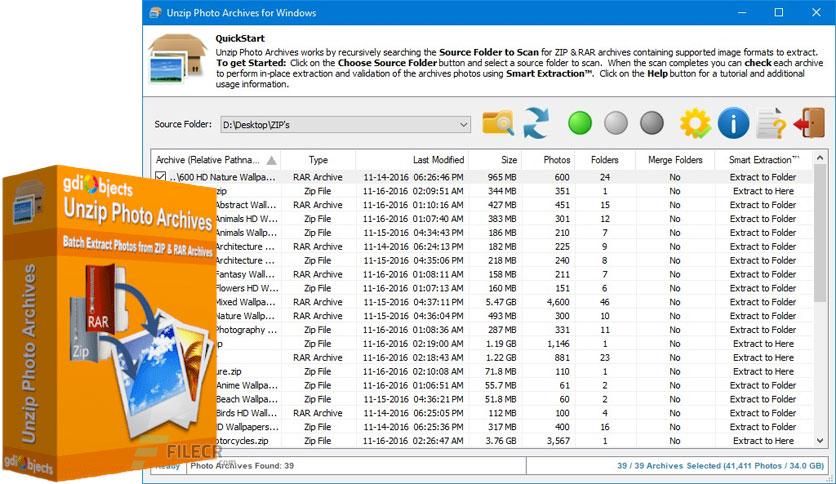Click the 'Abstract Wall...' archive name
Viewport: 836px width, 484px height.
coord(246,205)
